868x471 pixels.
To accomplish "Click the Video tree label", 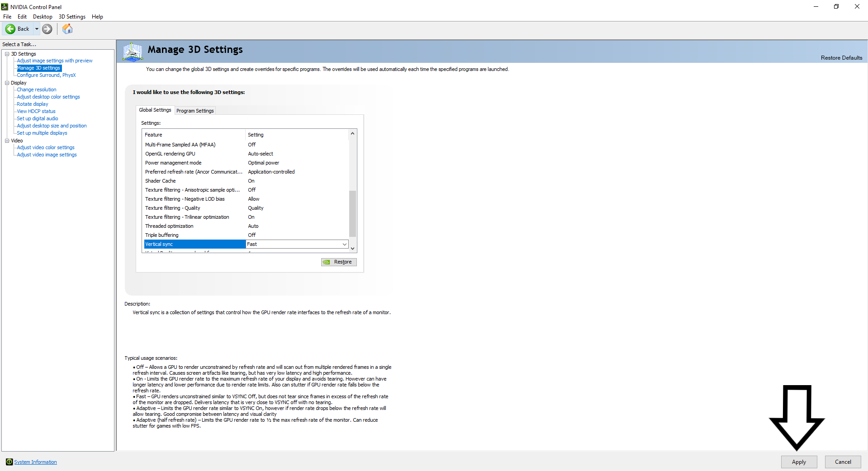I will 17,141.
